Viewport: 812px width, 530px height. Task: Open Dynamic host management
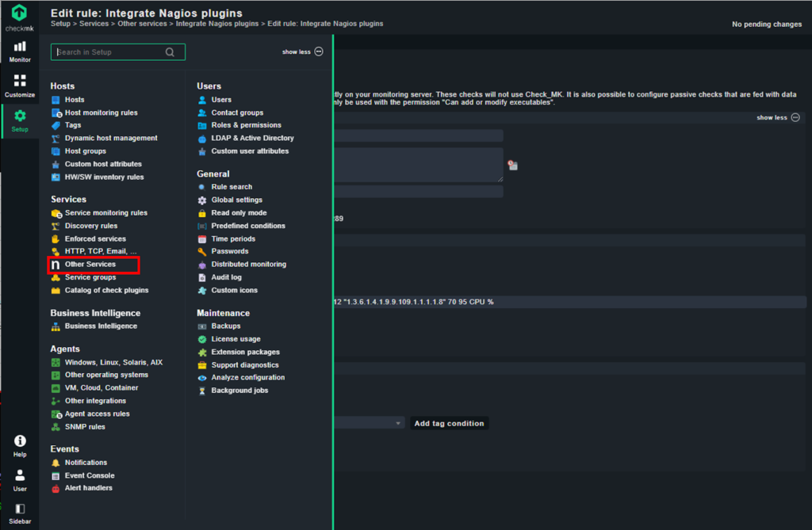pos(111,138)
